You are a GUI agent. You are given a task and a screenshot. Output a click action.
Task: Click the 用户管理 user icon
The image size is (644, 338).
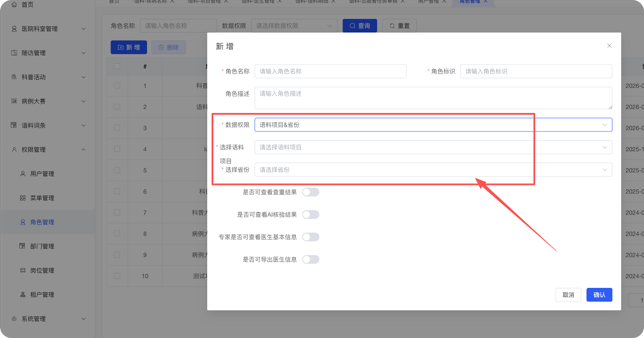point(23,174)
